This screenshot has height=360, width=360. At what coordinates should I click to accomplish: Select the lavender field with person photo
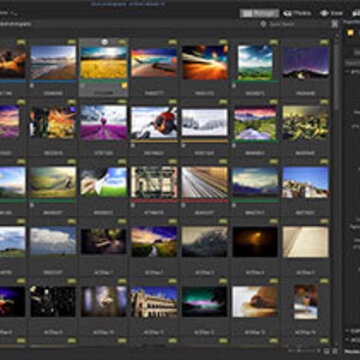[104, 122]
